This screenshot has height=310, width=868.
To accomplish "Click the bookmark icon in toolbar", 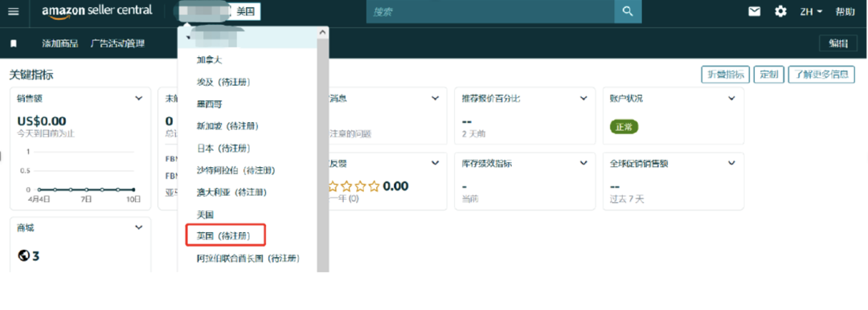I will tap(14, 43).
